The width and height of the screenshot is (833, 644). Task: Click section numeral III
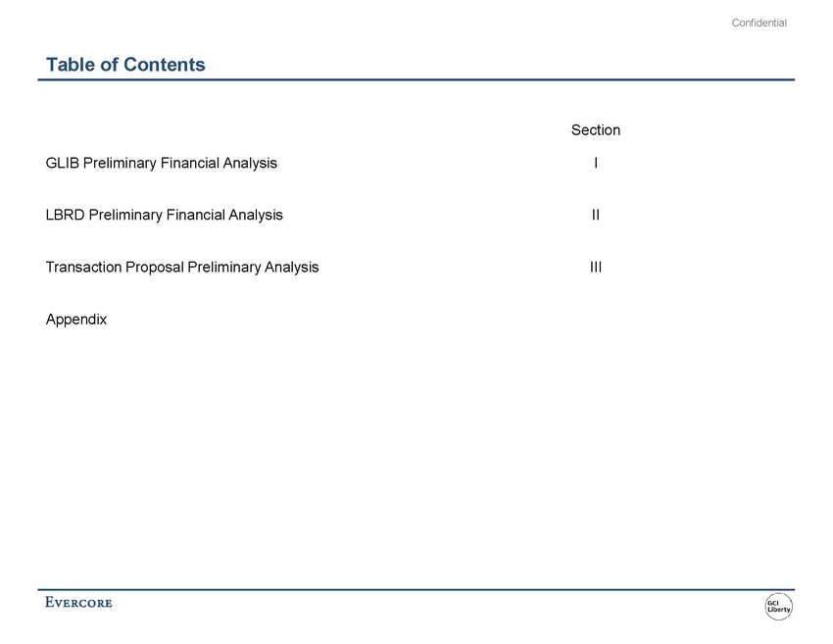[596, 267]
